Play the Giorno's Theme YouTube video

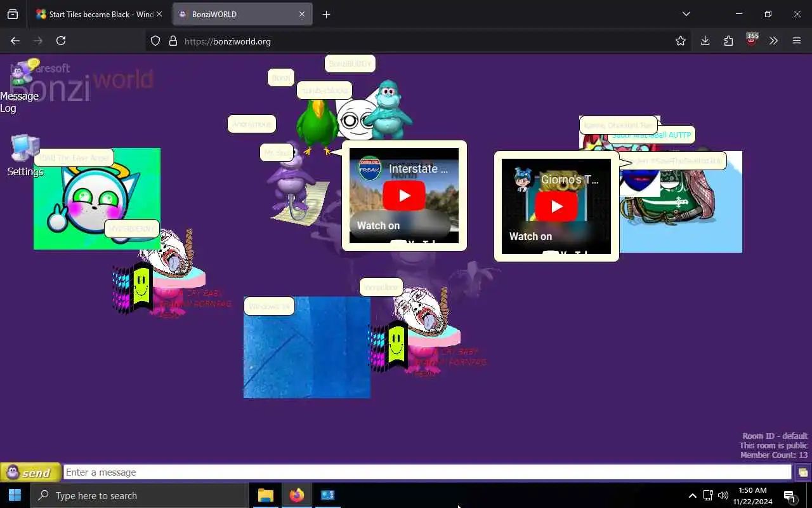556,206
